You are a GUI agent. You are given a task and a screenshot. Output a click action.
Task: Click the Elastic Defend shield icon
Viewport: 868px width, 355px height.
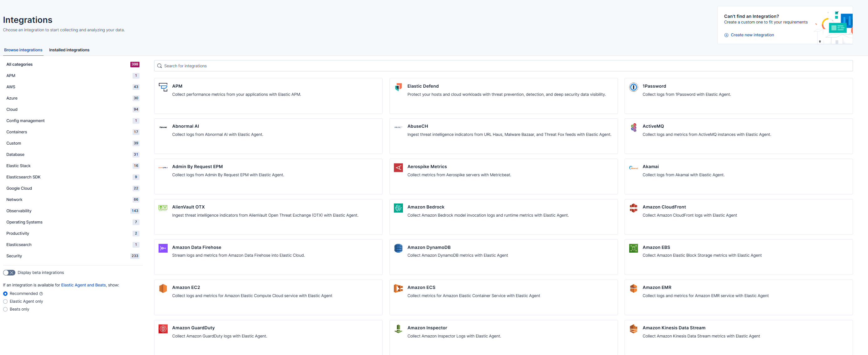398,87
